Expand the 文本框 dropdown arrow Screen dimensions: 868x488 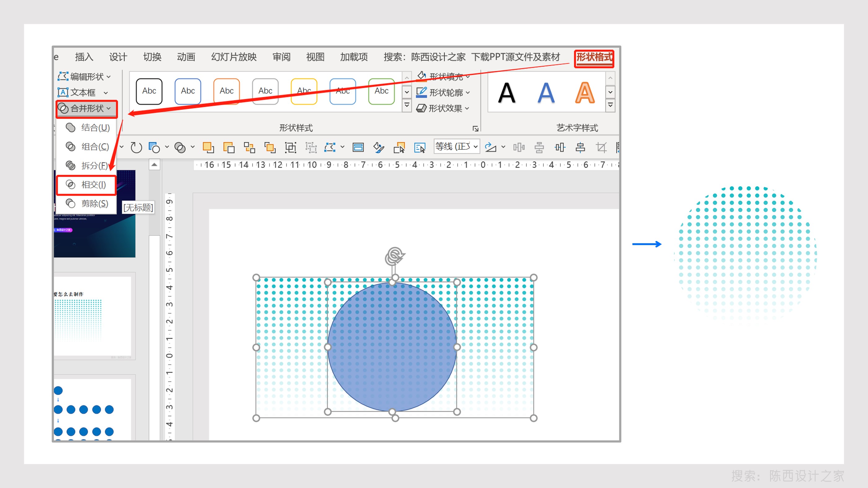tap(106, 93)
